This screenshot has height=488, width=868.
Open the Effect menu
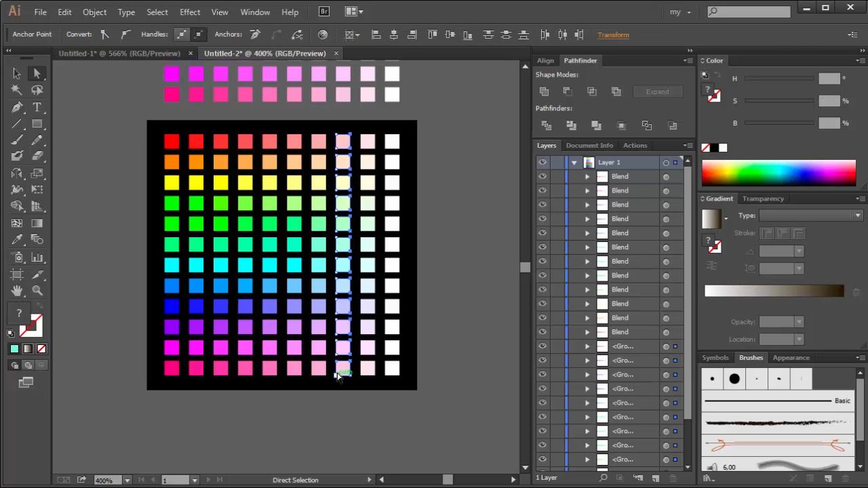click(x=190, y=12)
